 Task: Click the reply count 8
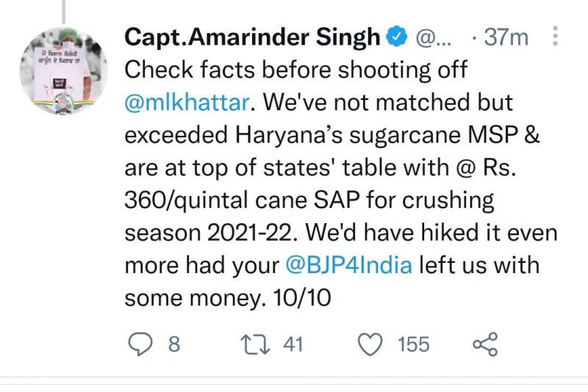(173, 344)
